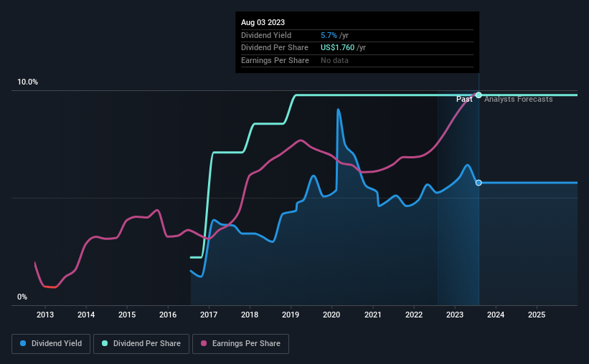
Task: Click the 10.0% y-axis label
Action: pos(27,82)
